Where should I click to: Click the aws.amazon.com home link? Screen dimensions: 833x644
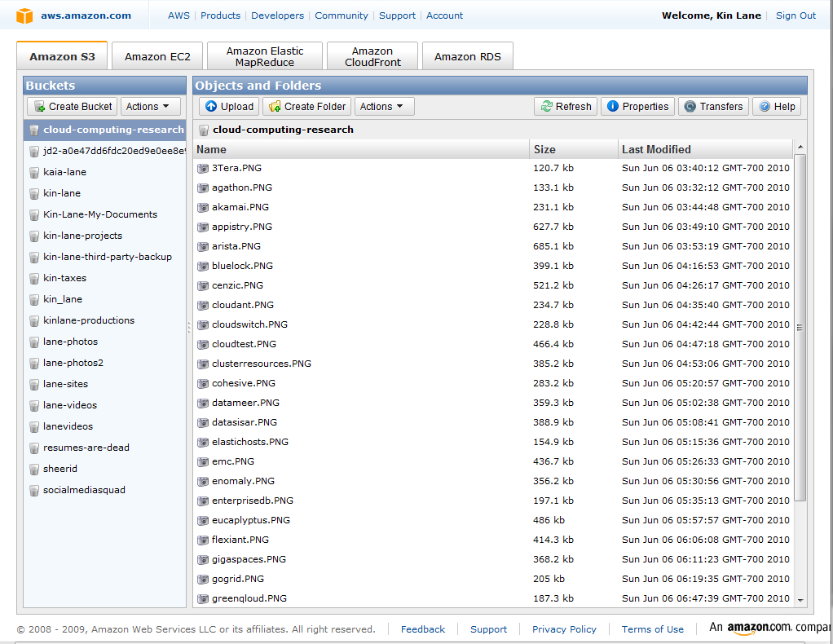86,15
